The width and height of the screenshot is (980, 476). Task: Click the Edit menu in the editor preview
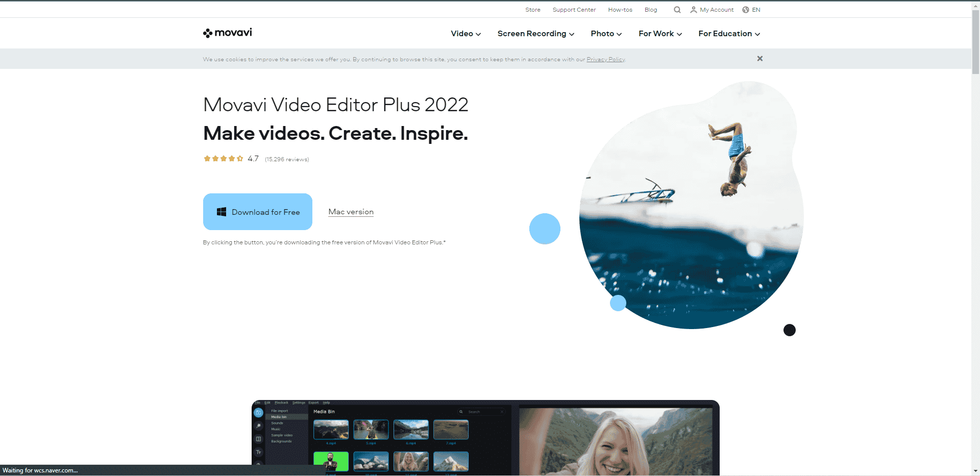(267, 403)
